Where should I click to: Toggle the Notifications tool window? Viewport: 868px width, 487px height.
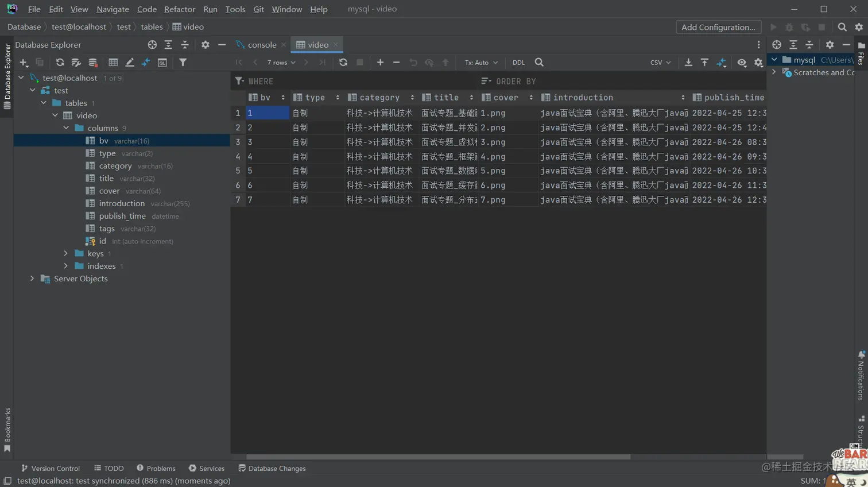coord(861,375)
